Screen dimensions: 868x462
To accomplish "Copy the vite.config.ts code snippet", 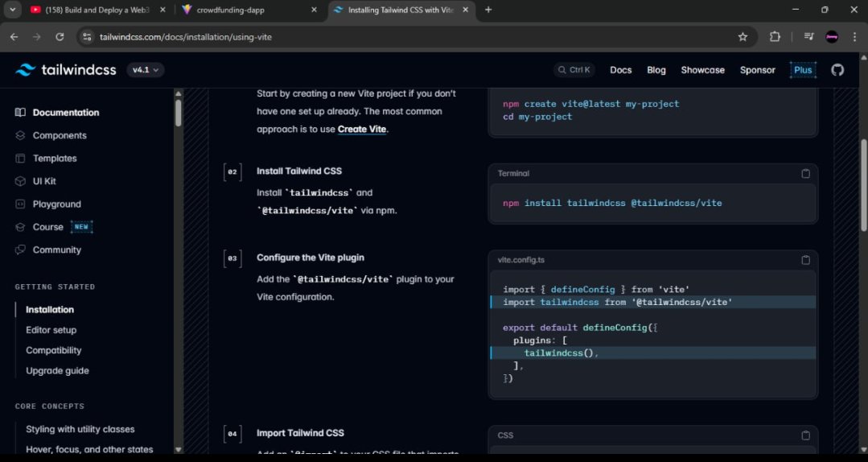I will click(805, 260).
